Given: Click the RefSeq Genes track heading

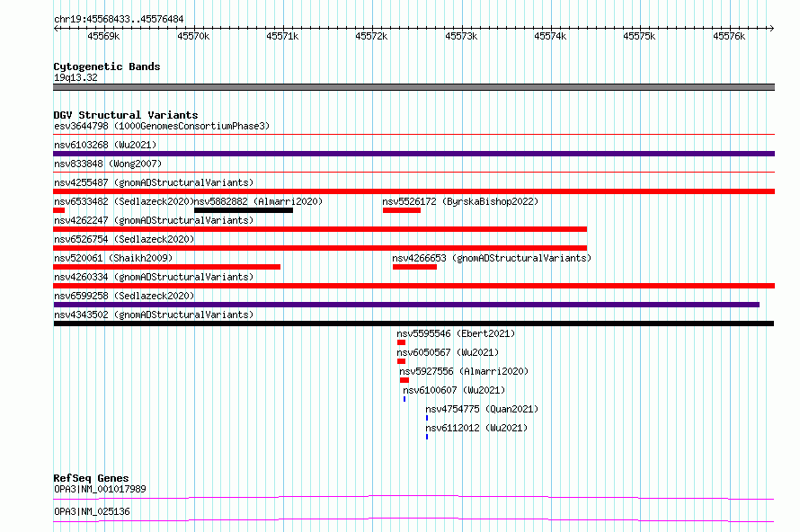Looking at the screenshot, I should [91, 478].
